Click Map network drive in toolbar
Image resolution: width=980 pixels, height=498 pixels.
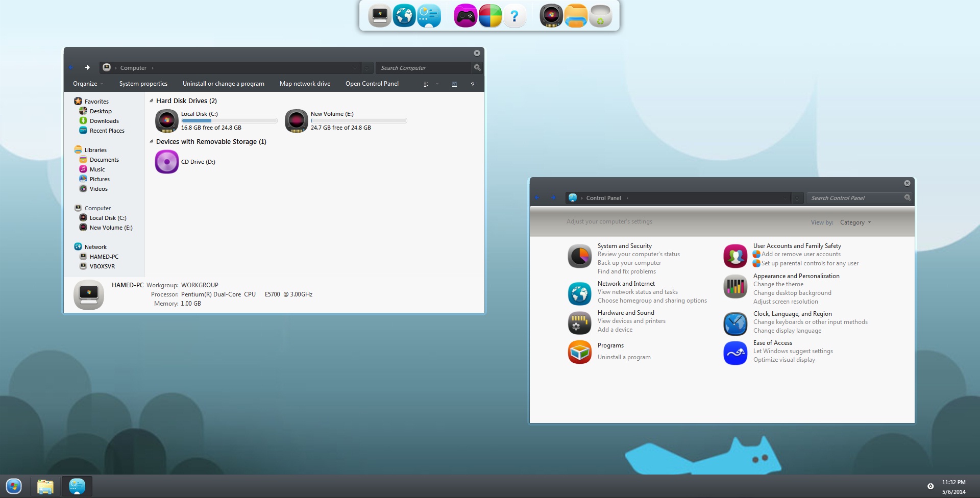click(305, 84)
